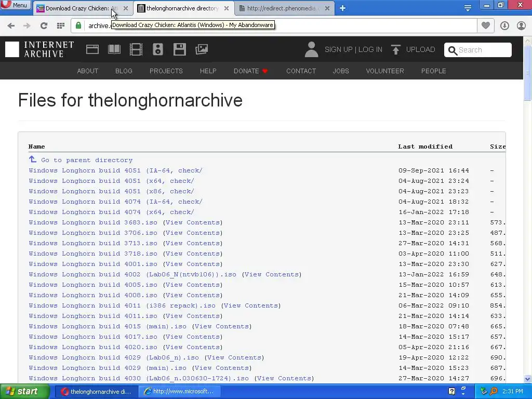Image resolution: width=532 pixels, height=399 pixels.
Task: Open Speed Dial grid icon
Action: coord(61,25)
